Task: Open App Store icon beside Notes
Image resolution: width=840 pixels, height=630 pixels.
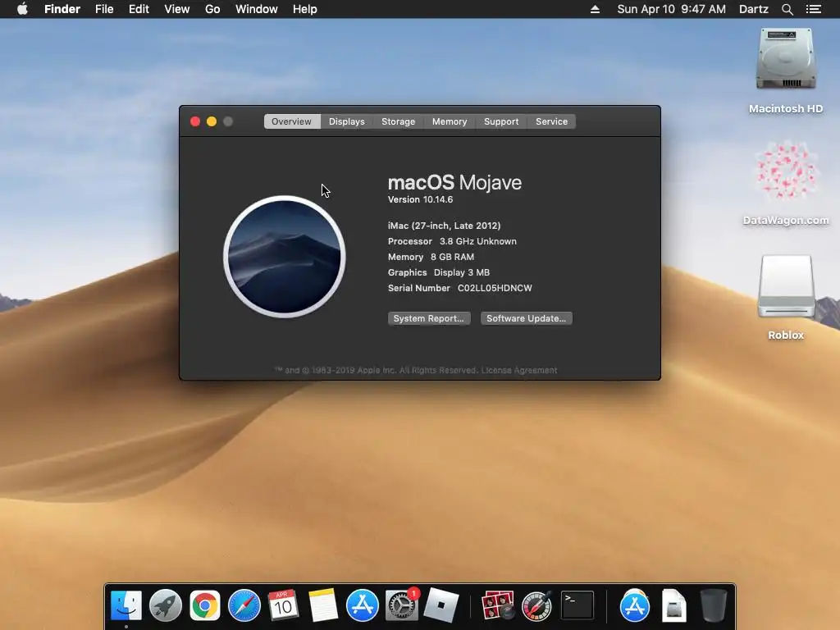Action: 362,605
